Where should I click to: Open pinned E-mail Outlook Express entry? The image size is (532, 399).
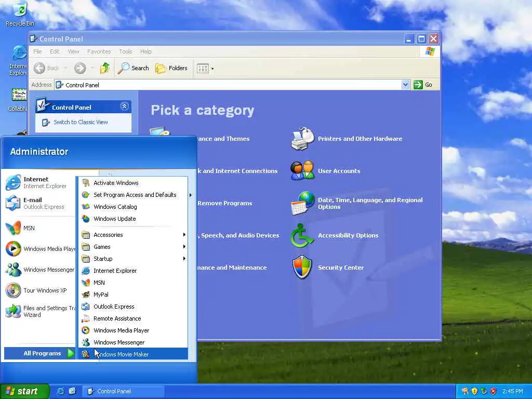coord(39,203)
